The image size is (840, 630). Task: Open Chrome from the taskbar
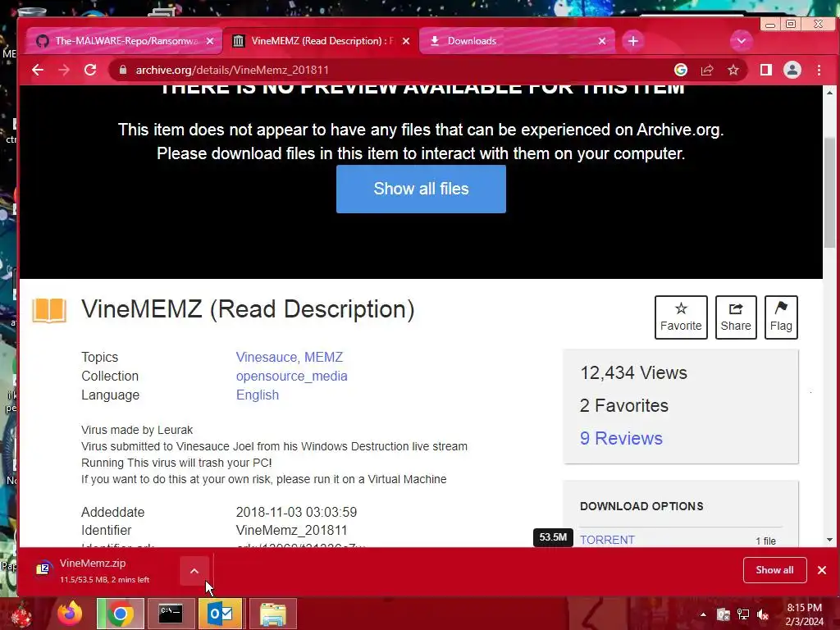coord(120,614)
